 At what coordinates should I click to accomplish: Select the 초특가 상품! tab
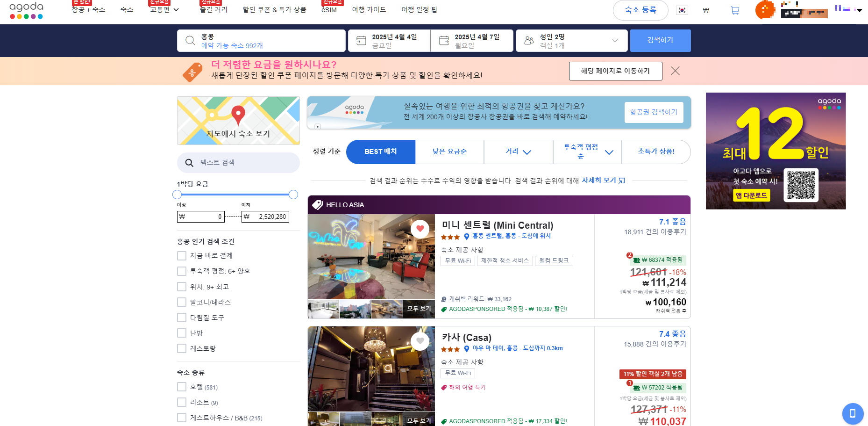(656, 152)
